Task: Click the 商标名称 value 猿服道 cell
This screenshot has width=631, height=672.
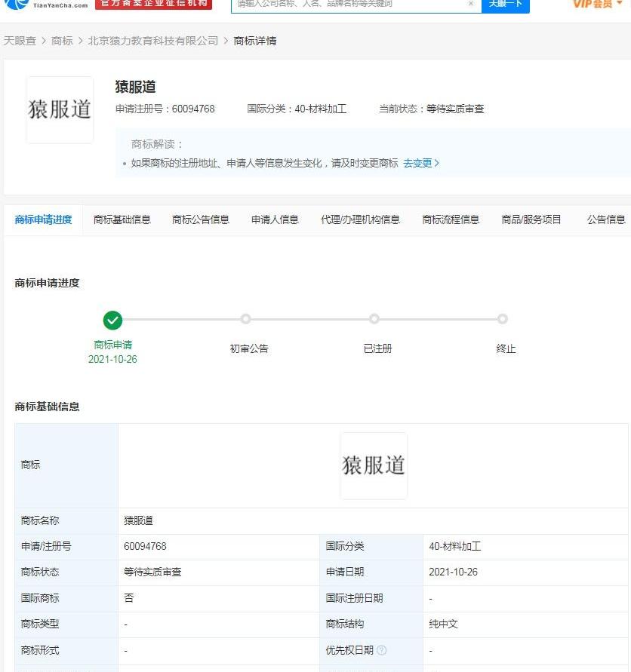Action: (x=373, y=520)
